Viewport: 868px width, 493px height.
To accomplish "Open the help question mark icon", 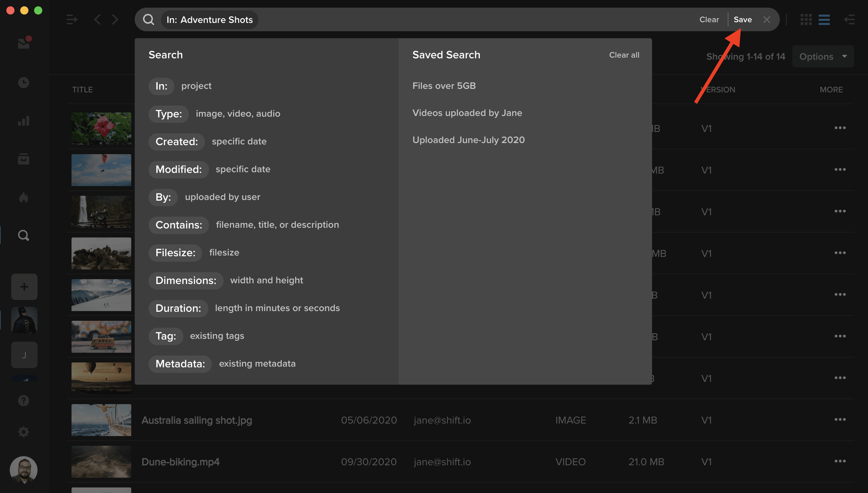I will (24, 401).
